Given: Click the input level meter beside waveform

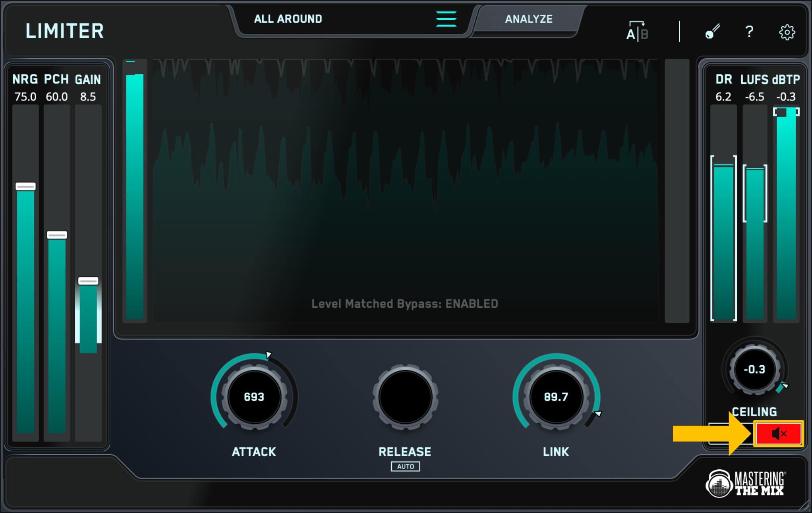Looking at the screenshot, I should click(135, 191).
